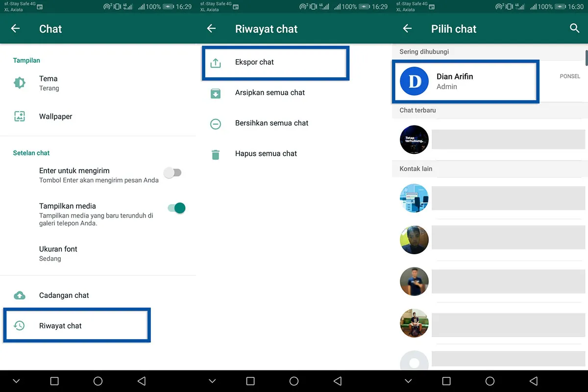Viewport: 588px width, 392px height.
Task: Open the Tema theme chooser
Action: [x=49, y=83]
